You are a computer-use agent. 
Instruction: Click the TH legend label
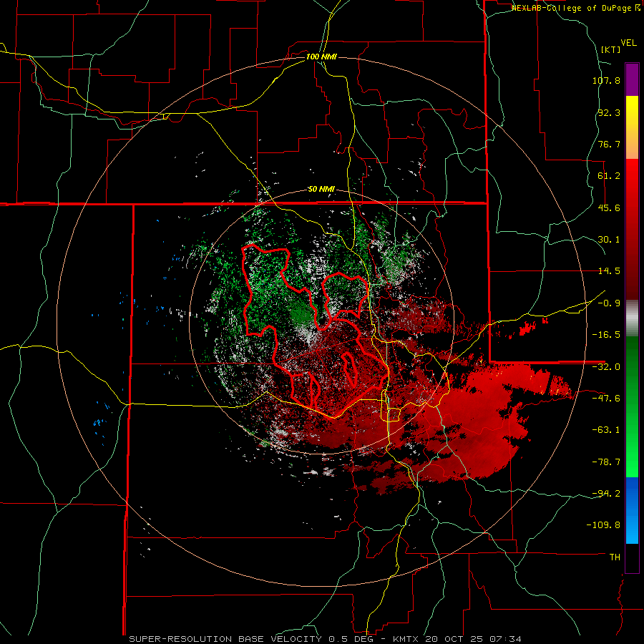pyautogui.click(x=615, y=557)
